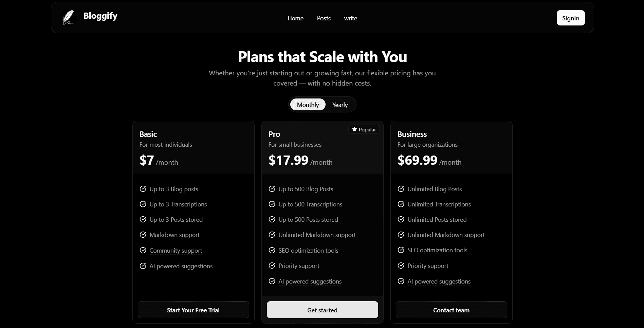Click the checkmark beside SEO optimization tools in Pro
Viewport: 644px width, 328px height.
click(272, 250)
